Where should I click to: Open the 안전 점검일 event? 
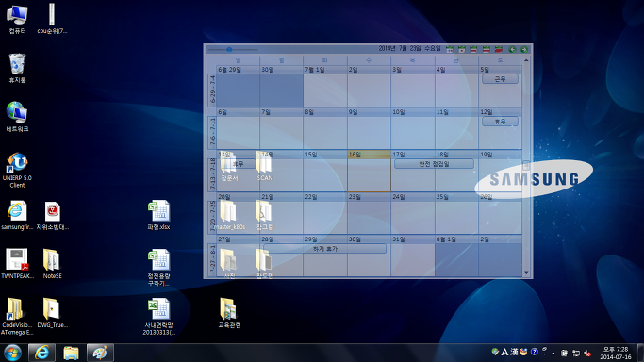[x=434, y=164]
